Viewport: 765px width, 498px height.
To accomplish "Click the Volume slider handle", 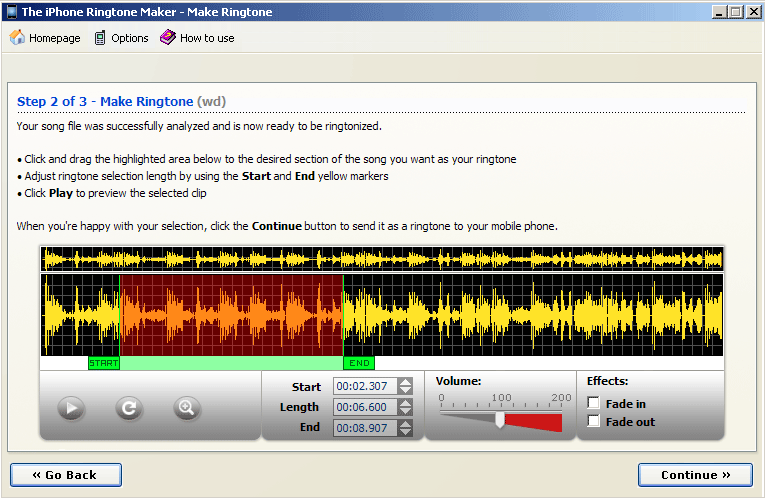I will click(500, 419).
